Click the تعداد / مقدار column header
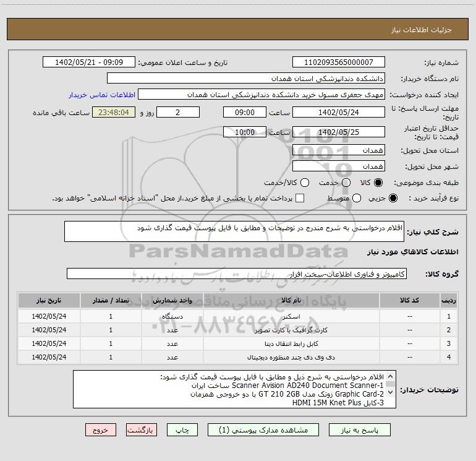This screenshot has width=476, height=461. pyautogui.click(x=111, y=300)
